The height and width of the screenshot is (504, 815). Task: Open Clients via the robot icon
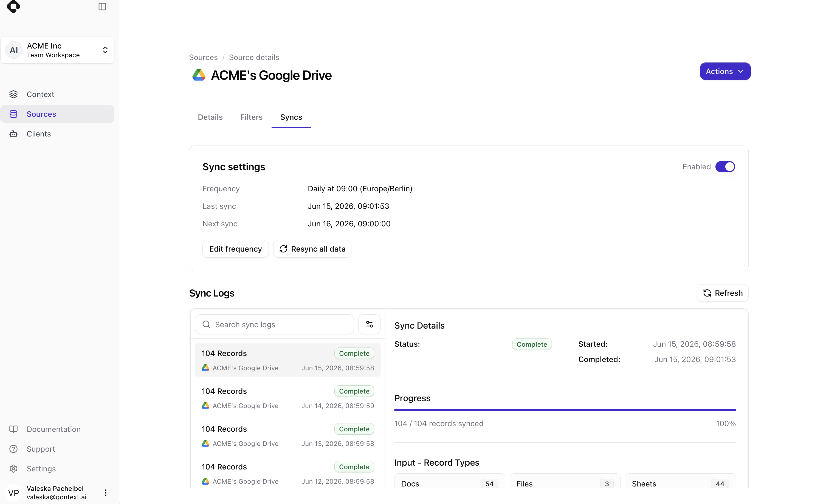pos(13,134)
